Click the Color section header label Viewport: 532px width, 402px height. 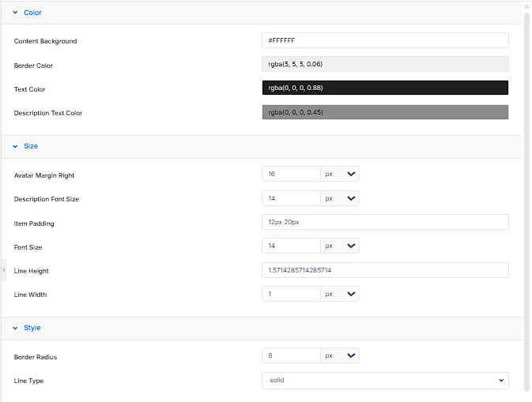(32, 13)
